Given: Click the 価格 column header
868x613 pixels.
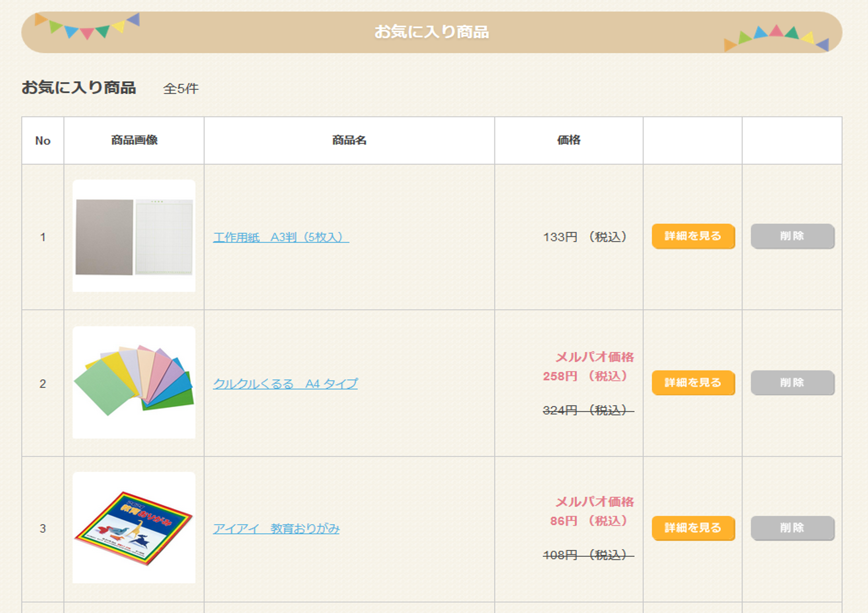Looking at the screenshot, I should (x=568, y=140).
